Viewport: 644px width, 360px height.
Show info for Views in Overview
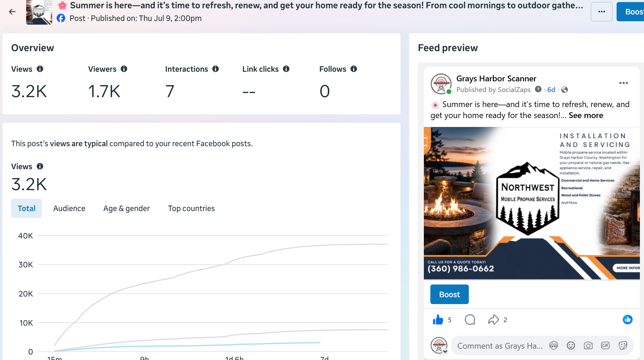[x=40, y=69]
